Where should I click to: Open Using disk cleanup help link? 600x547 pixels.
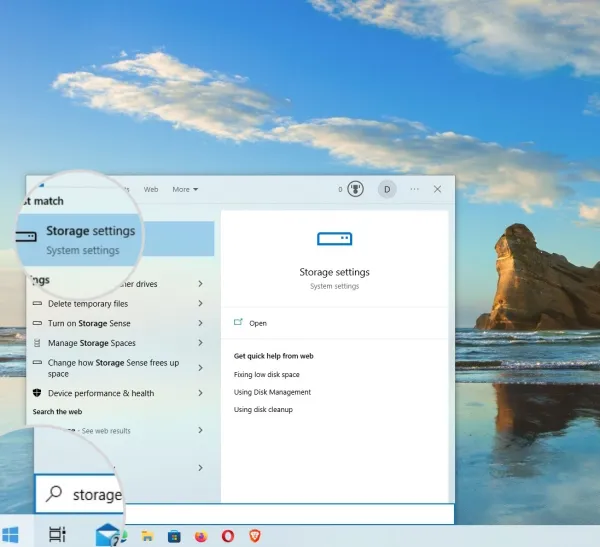pyautogui.click(x=263, y=410)
